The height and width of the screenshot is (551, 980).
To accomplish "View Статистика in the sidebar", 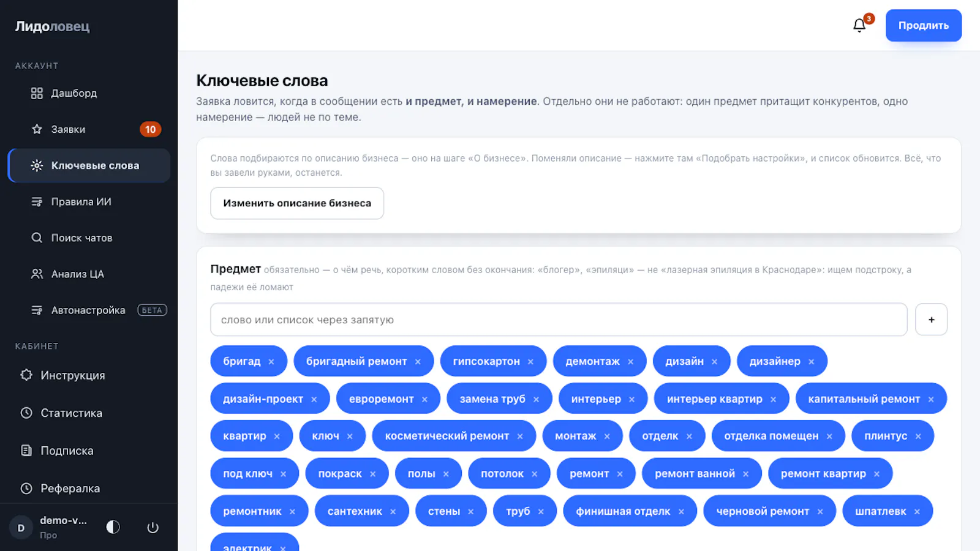I will (x=89, y=413).
